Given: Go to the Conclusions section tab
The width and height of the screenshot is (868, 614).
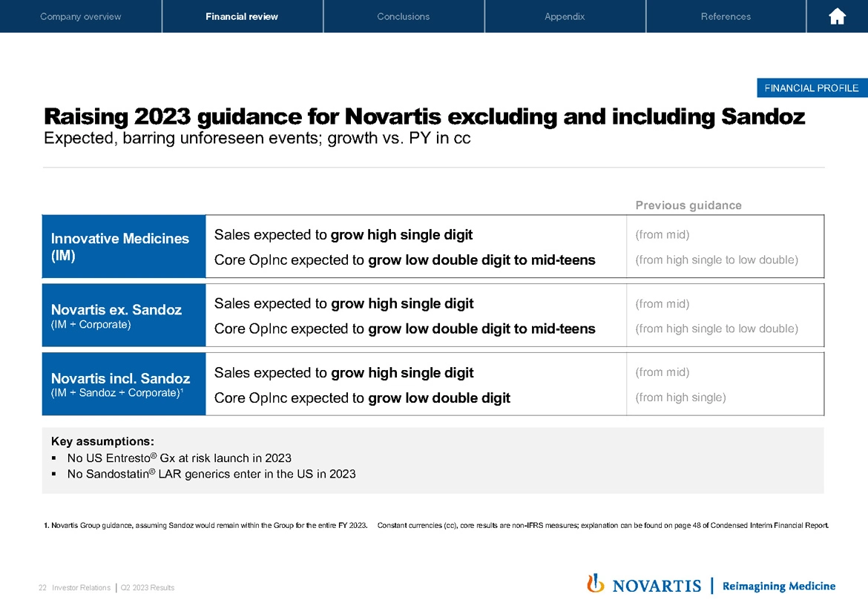Looking at the screenshot, I should tap(403, 16).
